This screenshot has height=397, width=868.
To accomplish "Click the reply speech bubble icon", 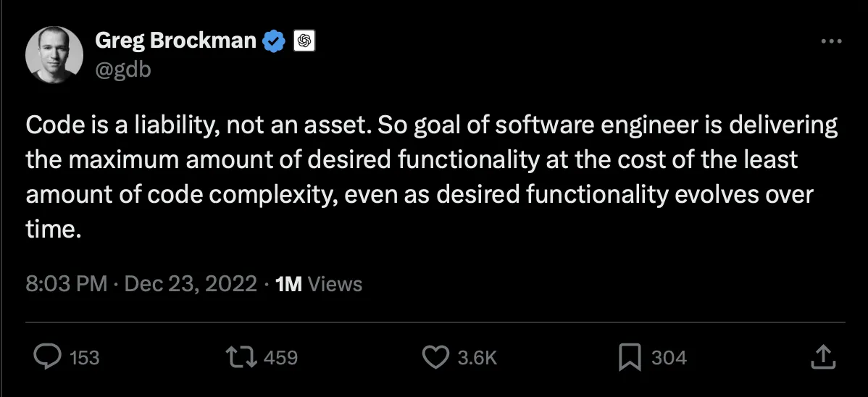I will (48, 356).
